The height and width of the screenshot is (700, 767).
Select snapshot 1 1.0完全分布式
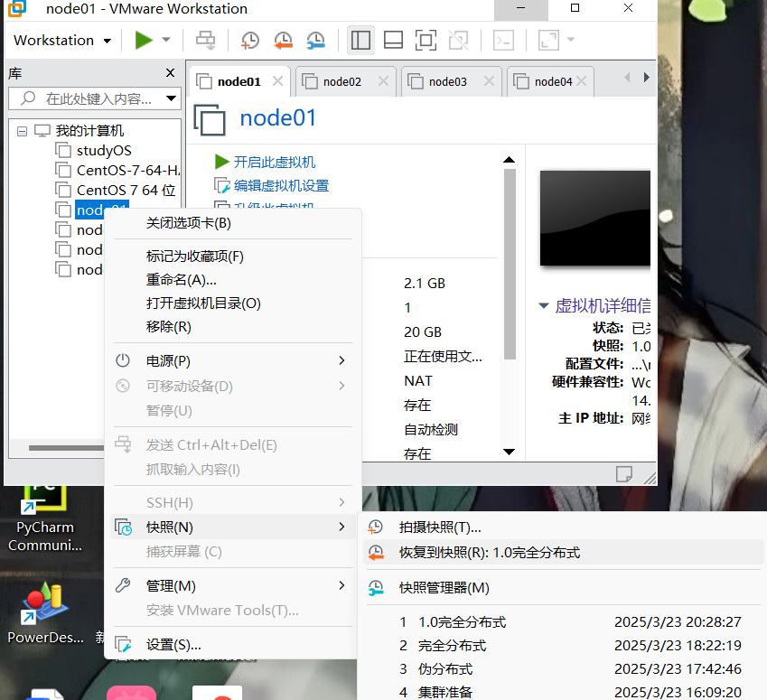564,622
